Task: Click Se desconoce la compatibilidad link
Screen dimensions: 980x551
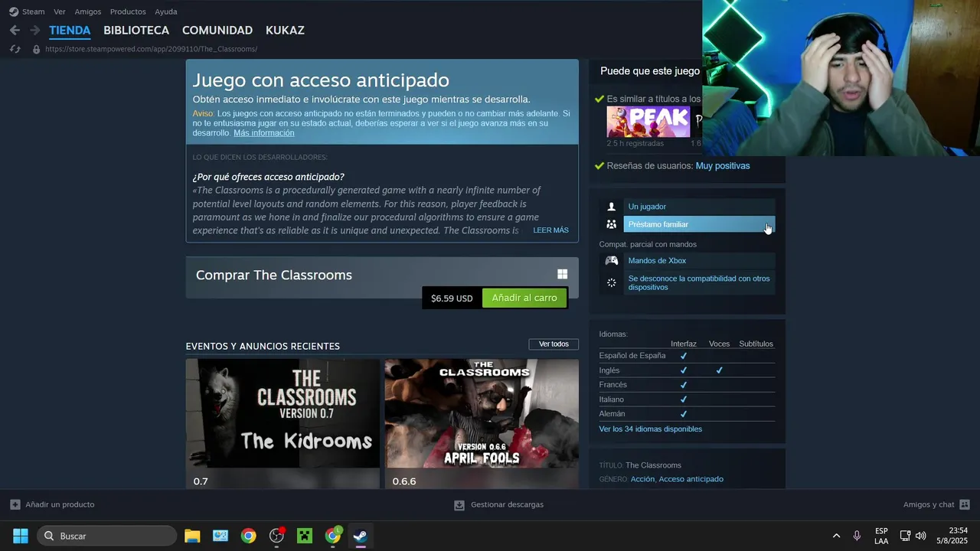Action: 699,283
